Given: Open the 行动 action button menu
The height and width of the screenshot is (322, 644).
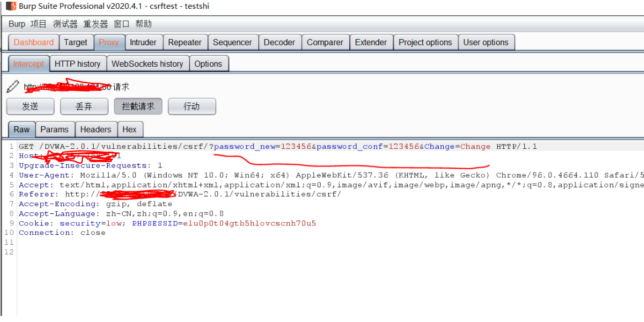Looking at the screenshot, I should click(192, 106).
